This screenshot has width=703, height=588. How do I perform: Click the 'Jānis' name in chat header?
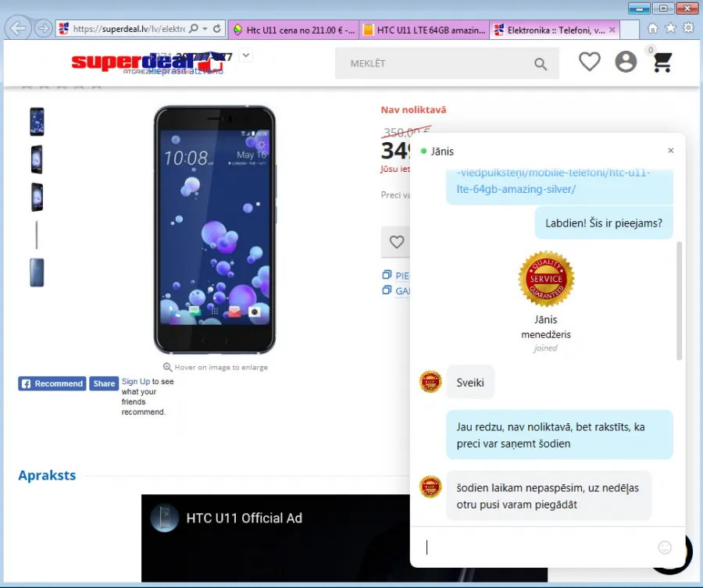[x=443, y=151]
